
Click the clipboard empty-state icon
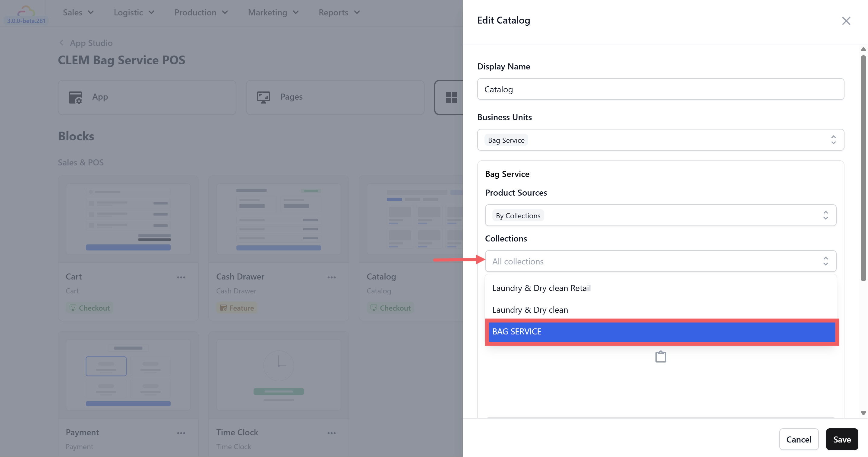click(661, 356)
